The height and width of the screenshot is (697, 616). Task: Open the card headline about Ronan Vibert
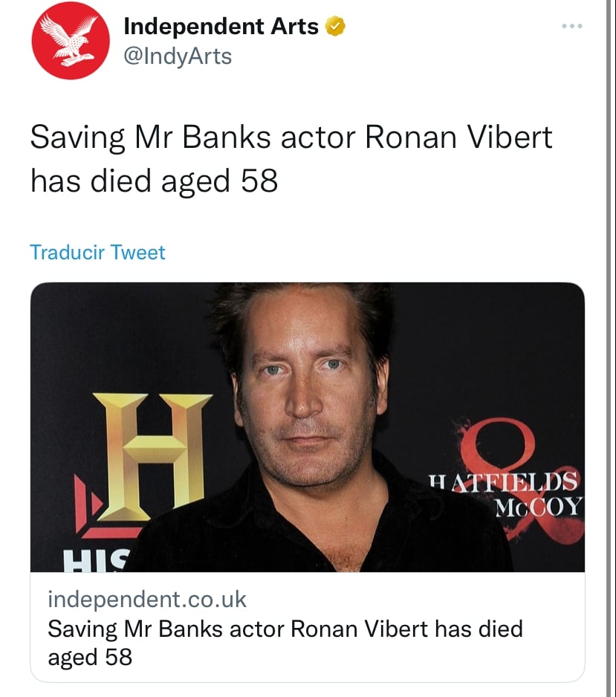pos(285,643)
